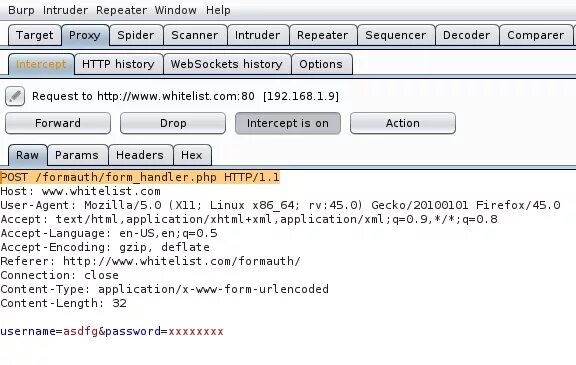Open the Comparer tab

point(536,35)
